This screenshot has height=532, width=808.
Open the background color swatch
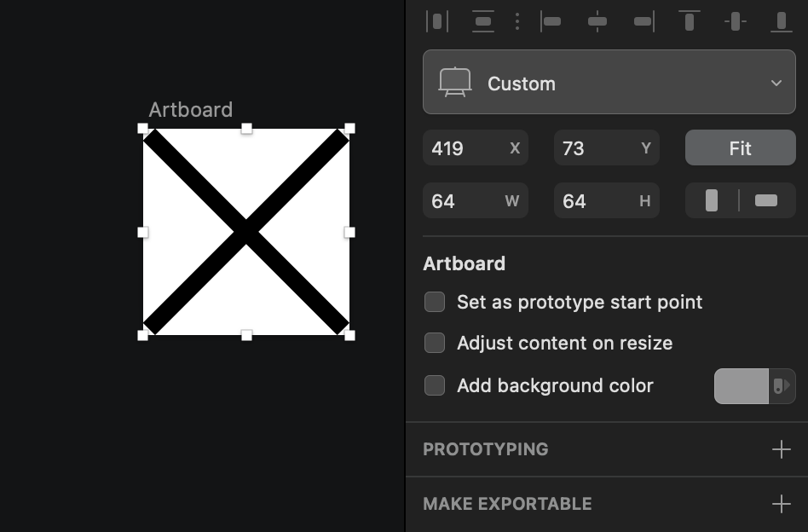(740, 385)
